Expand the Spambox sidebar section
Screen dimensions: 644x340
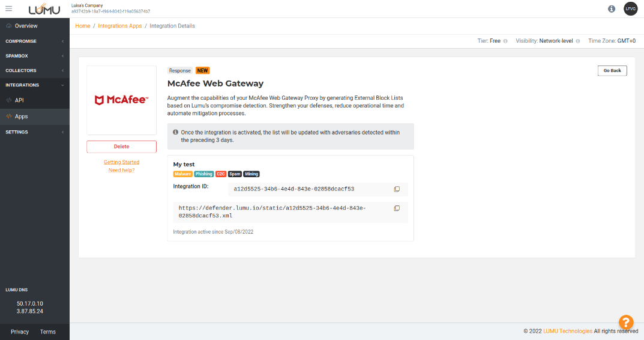(x=34, y=56)
